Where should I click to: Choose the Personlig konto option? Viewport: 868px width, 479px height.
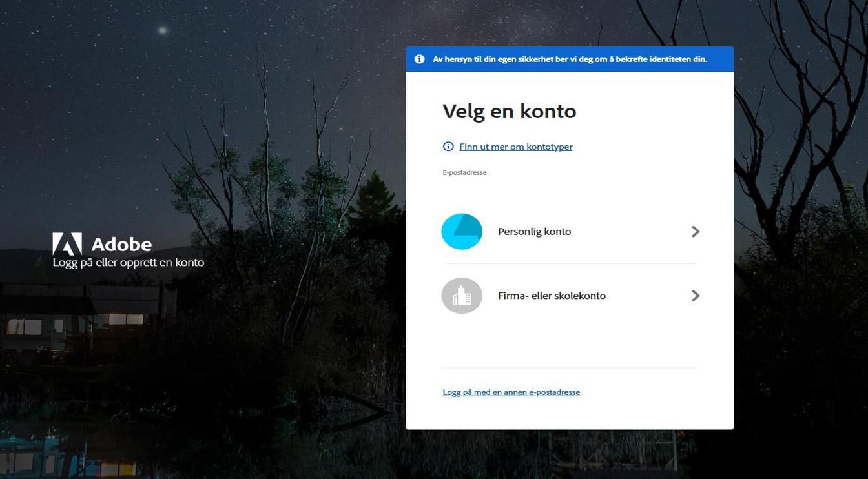[533, 230]
